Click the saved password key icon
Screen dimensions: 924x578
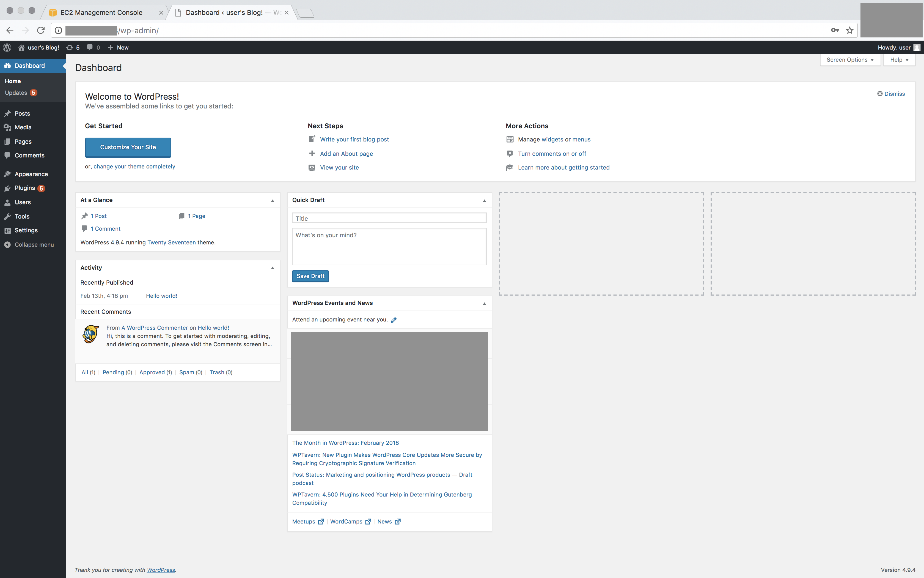point(835,30)
